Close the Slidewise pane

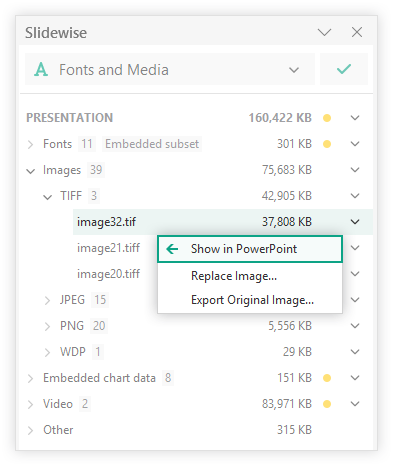(x=357, y=32)
